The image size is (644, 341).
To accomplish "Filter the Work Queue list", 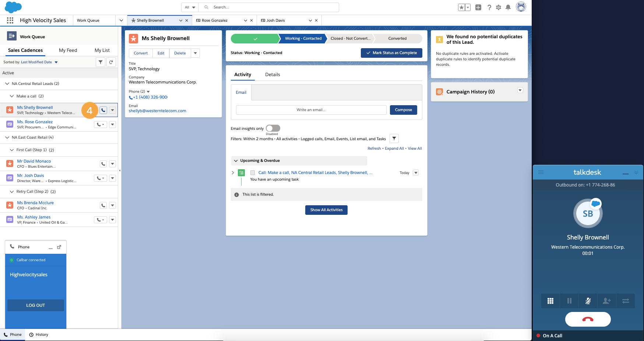I will (x=101, y=62).
